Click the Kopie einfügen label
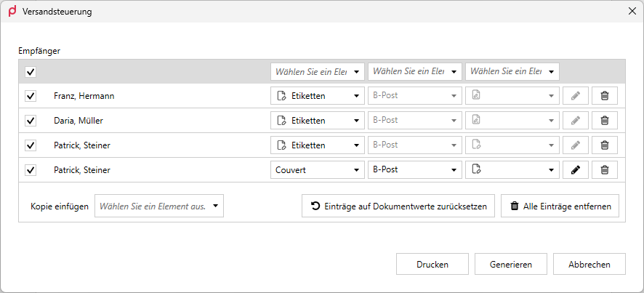The image size is (644, 293). click(60, 206)
